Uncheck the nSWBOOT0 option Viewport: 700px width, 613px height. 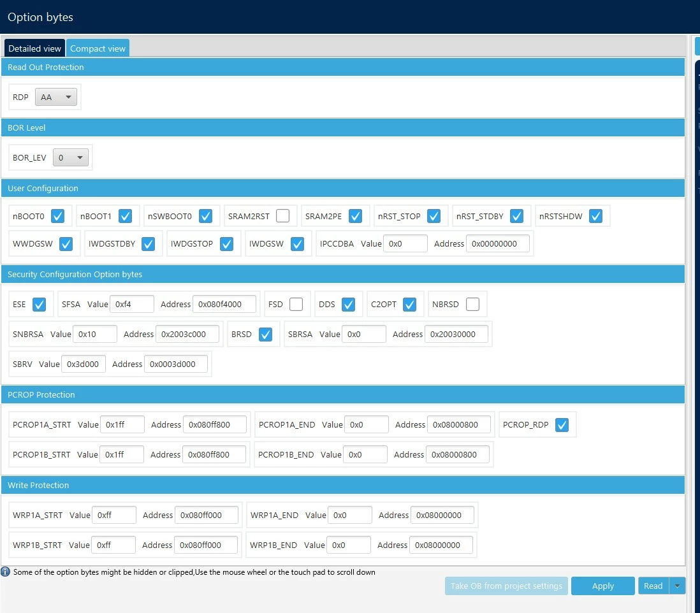click(x=205, y=216)
